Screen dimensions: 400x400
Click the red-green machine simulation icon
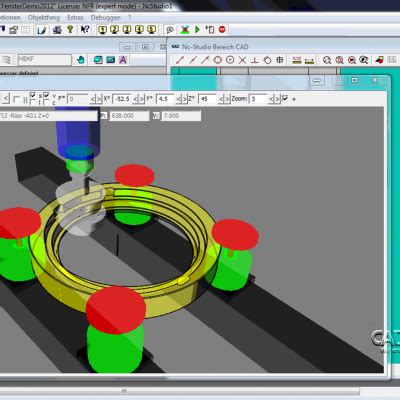[185, 30]
